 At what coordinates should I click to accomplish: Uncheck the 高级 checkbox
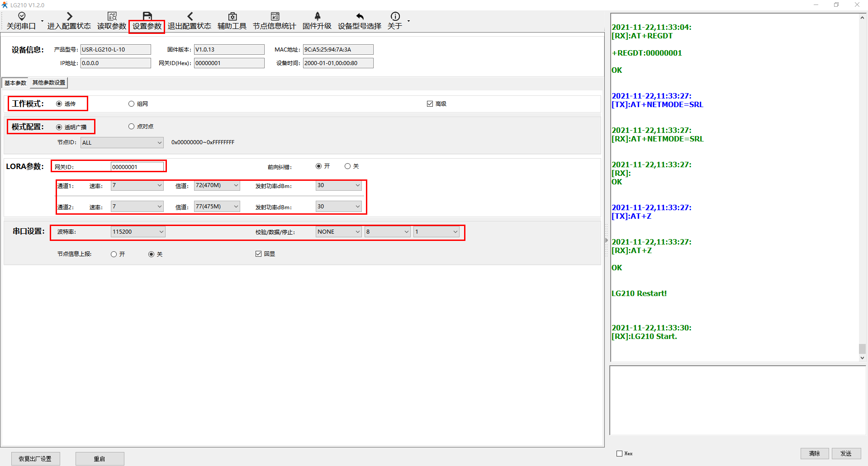430,104
